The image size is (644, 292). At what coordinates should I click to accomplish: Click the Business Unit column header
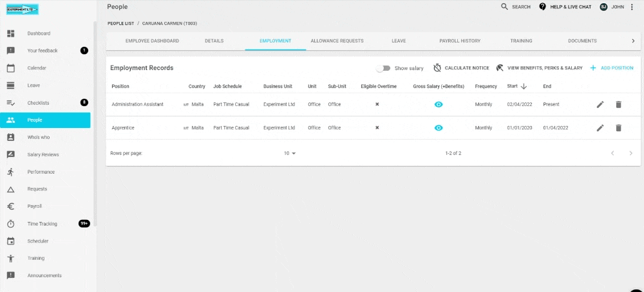[x=278, y=87]
